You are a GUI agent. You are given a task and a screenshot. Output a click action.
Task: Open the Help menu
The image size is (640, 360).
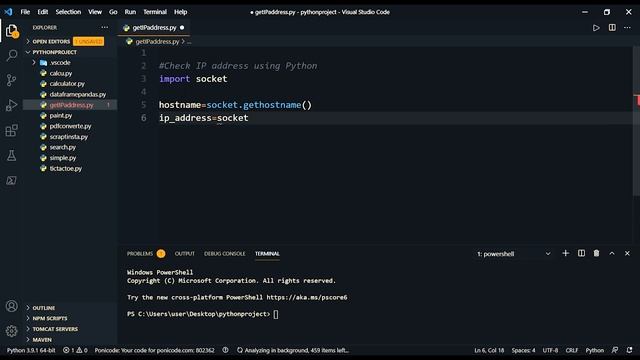tap(180, 12)
